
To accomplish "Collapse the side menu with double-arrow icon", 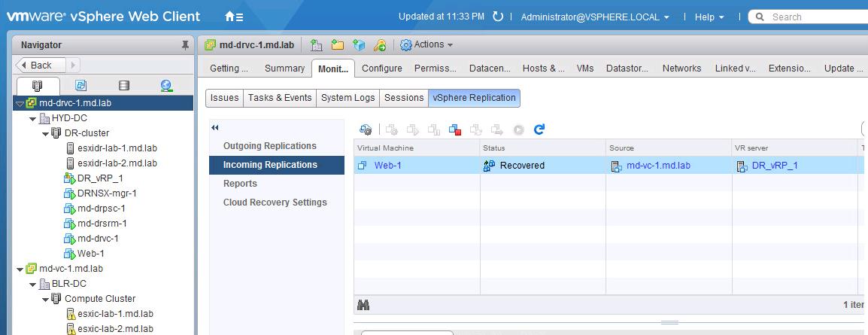I will coord(215,128).
